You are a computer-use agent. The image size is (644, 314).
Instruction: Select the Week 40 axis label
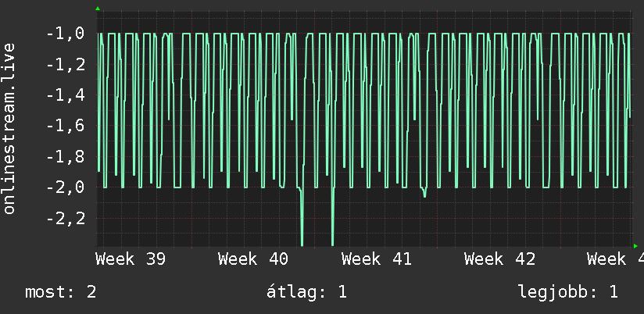[x=253, y=259]
